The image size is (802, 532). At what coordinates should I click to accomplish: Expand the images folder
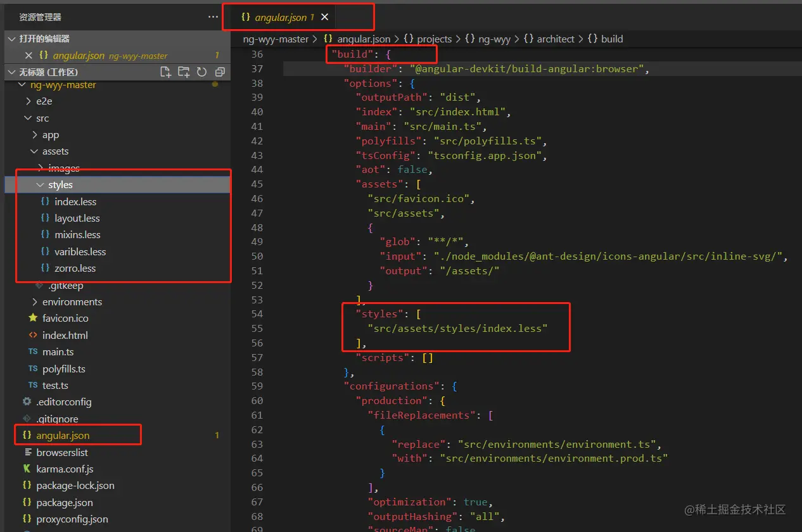pos(58,168)
